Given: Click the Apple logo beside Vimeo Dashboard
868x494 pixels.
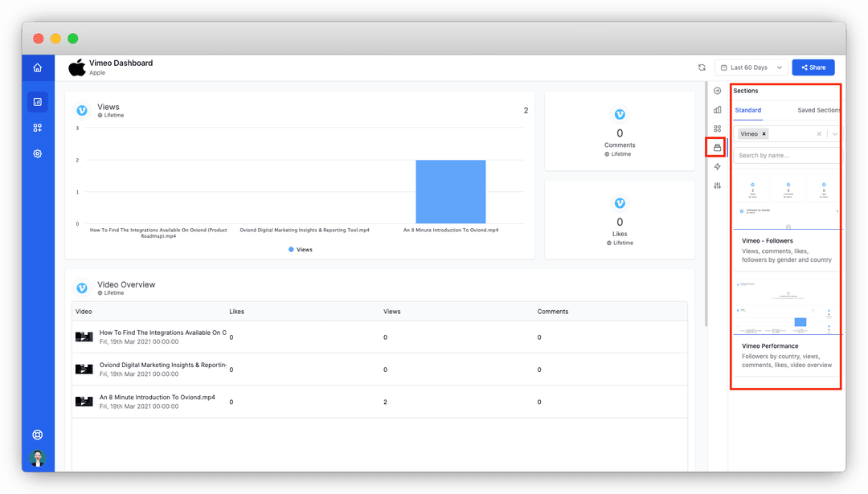Looking at the screenshot, I should [x=77, y=67].
